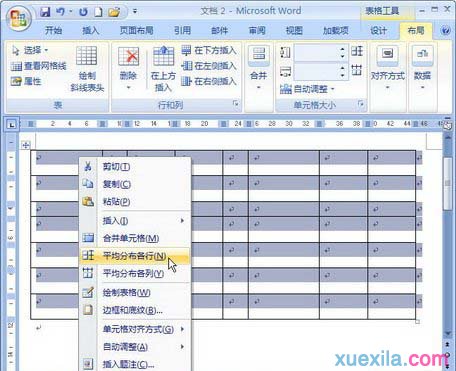Image resolution: width=456 pixels, height=371 pixels.
Task: Click the column width input field
Action: (x=316, y=71)
